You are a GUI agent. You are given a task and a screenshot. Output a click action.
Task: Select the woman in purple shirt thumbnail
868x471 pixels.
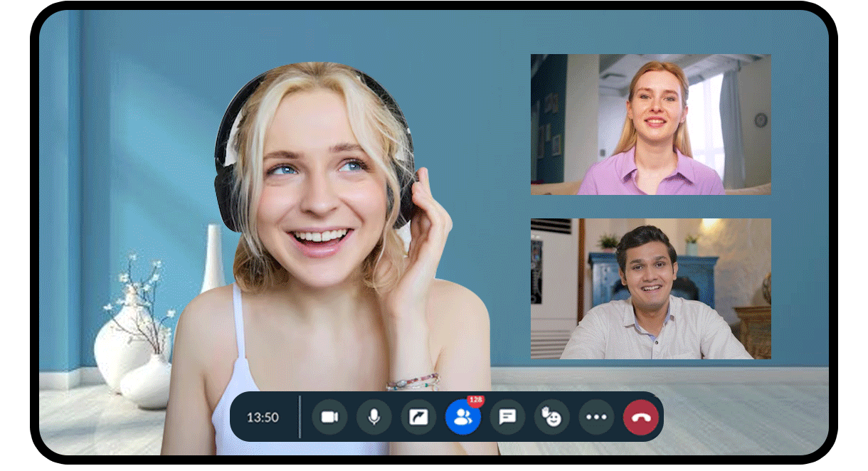(651, 125)
